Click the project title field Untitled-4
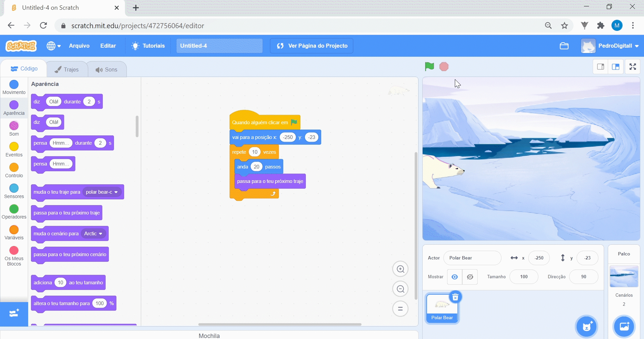 (x=219, y=46)
